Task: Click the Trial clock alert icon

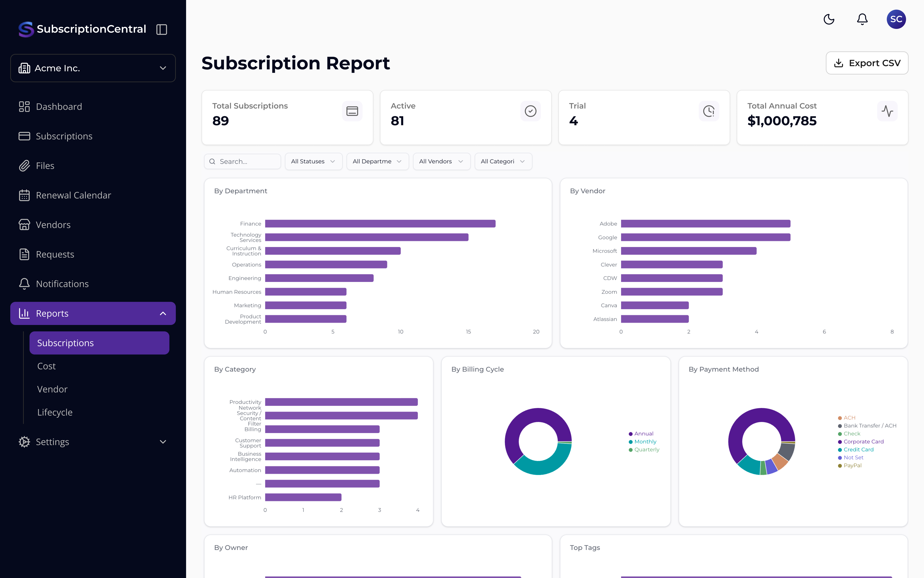Action: (709, 111)
